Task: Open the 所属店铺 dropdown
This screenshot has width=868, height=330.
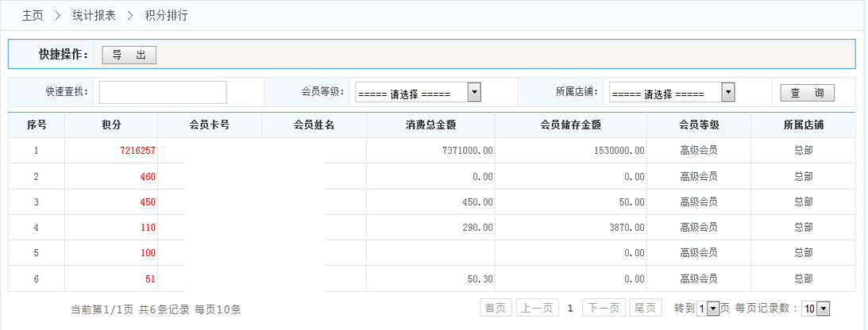Action: [672, 93]
